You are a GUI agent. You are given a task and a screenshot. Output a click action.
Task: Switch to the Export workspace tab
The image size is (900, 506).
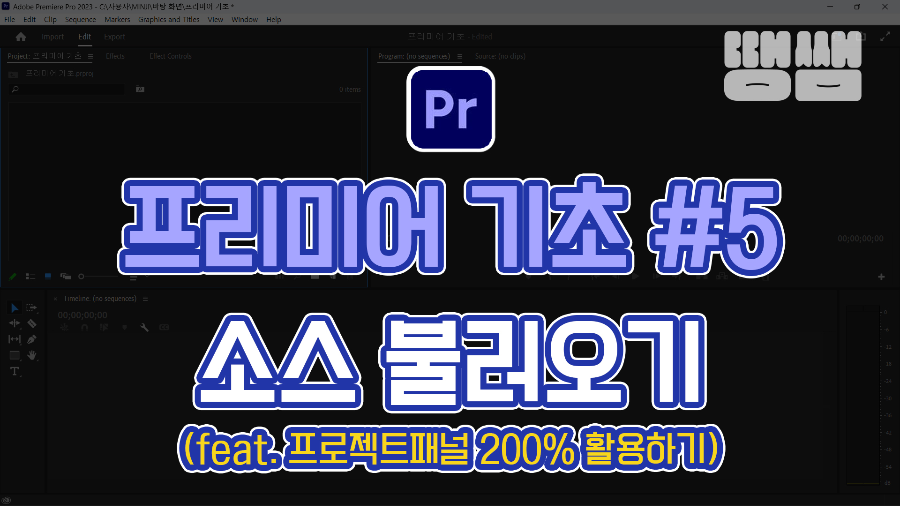[x=114, y=37]
